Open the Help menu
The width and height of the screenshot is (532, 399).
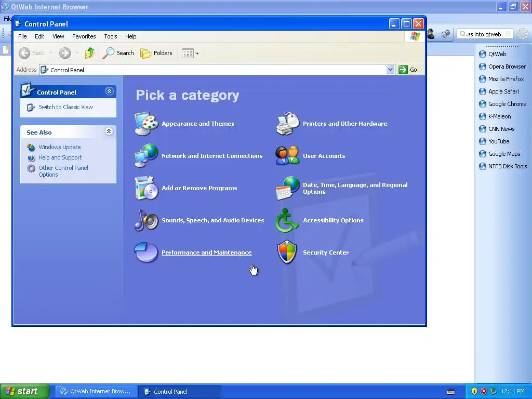tap(130, 36)
